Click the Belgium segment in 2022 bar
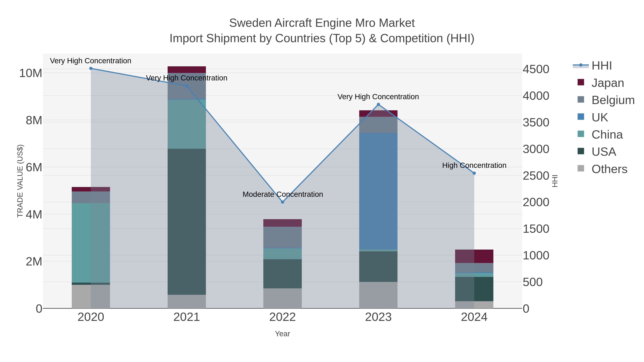644x362 pixels. (x=282, y=237)
